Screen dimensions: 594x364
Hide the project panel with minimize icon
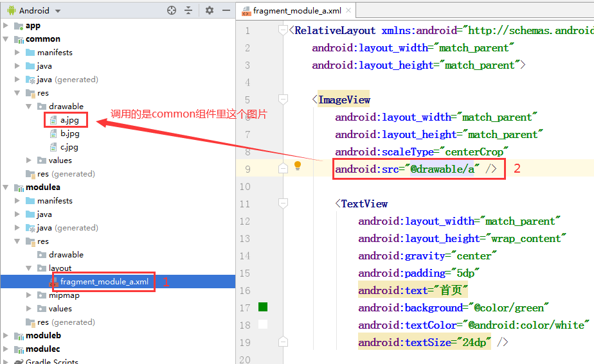coord(226,11)
